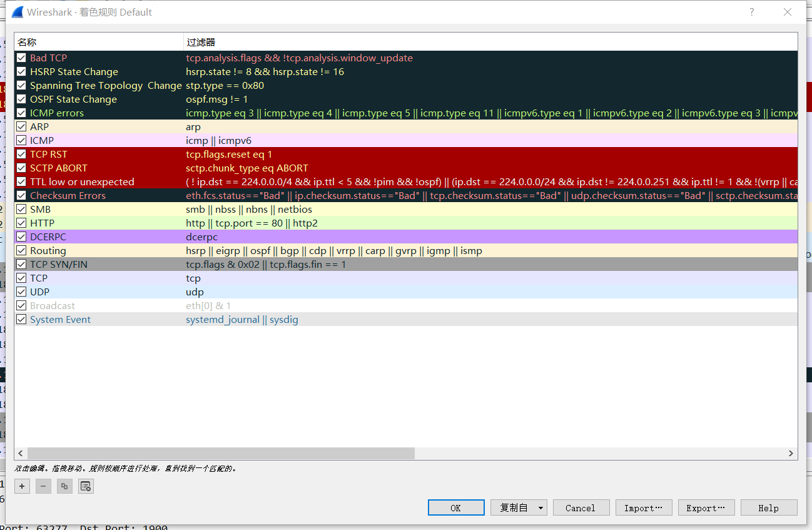Viewport: 812px width, 530px height.
Task: Click the filter smb || nbss || nbns || netbios
Action: 249,209
